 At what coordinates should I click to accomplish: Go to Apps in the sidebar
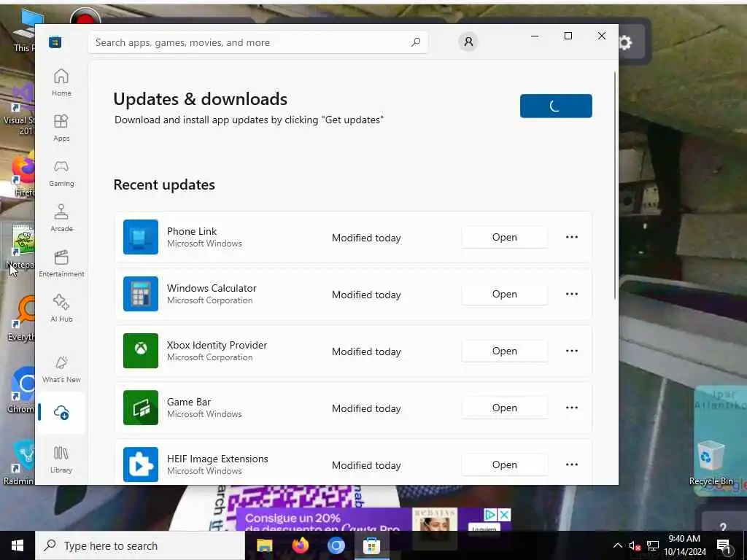(61, 128)
